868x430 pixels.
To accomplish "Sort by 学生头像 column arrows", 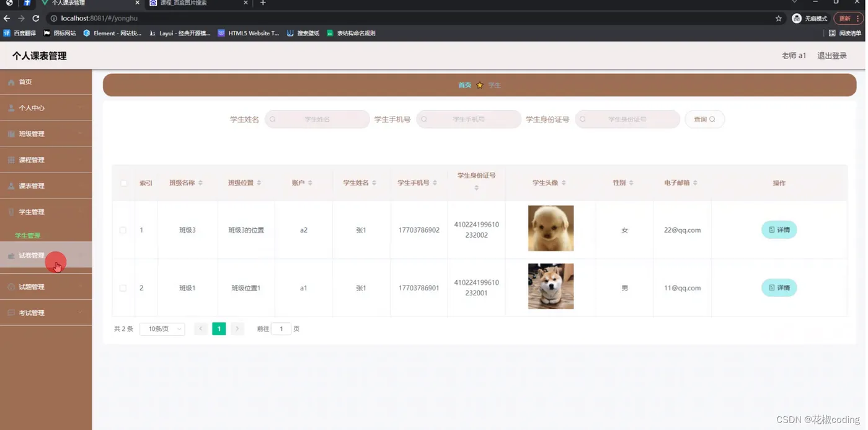I will point(564,183).
